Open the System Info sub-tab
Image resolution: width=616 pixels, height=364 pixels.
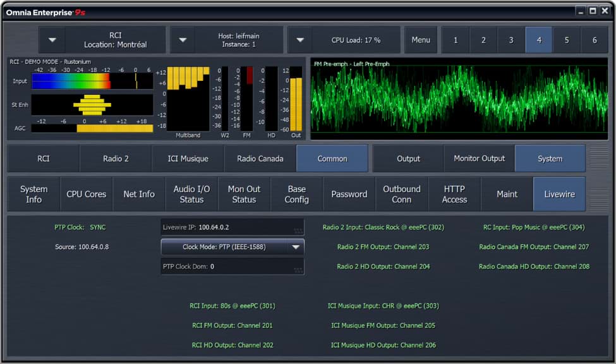(33, 194)
